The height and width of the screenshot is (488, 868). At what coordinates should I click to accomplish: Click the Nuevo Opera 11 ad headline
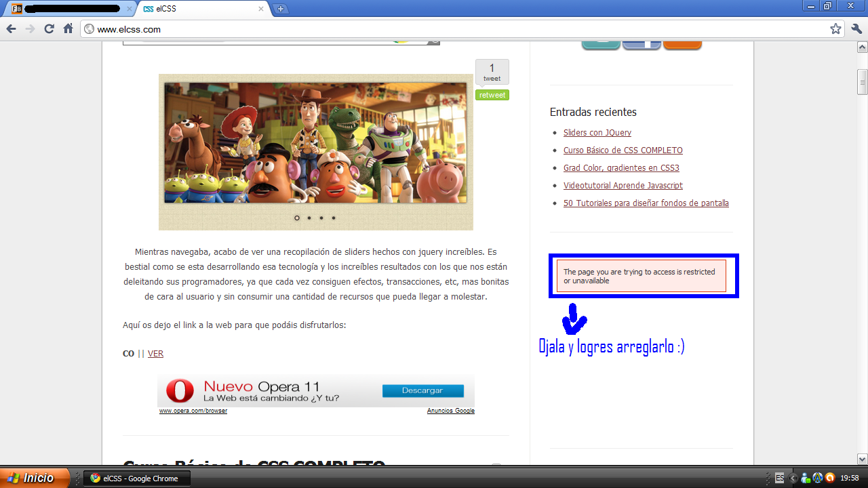pyautogui.click(x=262, y=387)
